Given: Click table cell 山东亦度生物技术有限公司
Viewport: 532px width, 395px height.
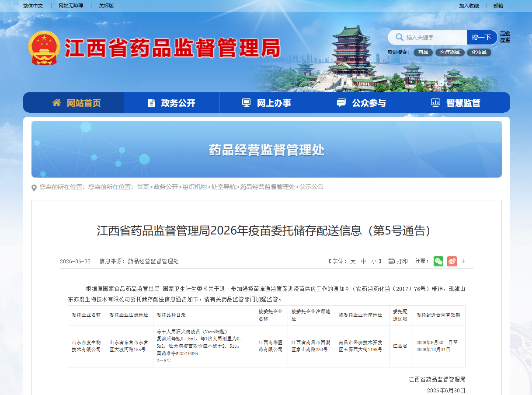Looking at the screenshot, I should (87, 346).
